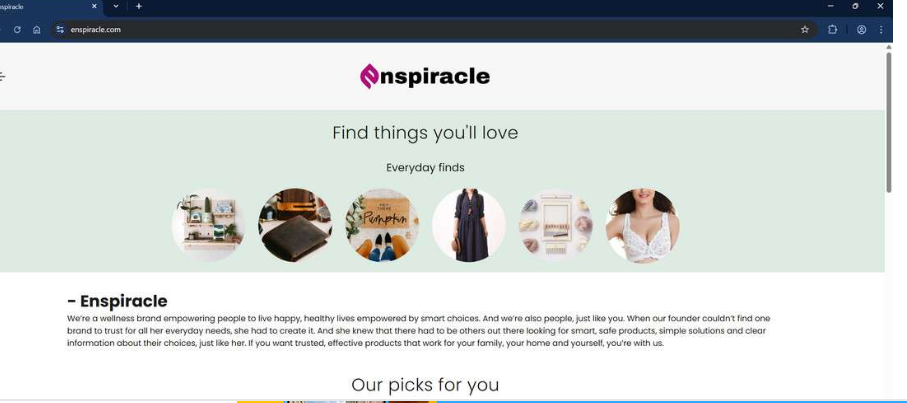
Task: Go to the browser home page icon
Action: pyautogui.click(x=36, y=29)
